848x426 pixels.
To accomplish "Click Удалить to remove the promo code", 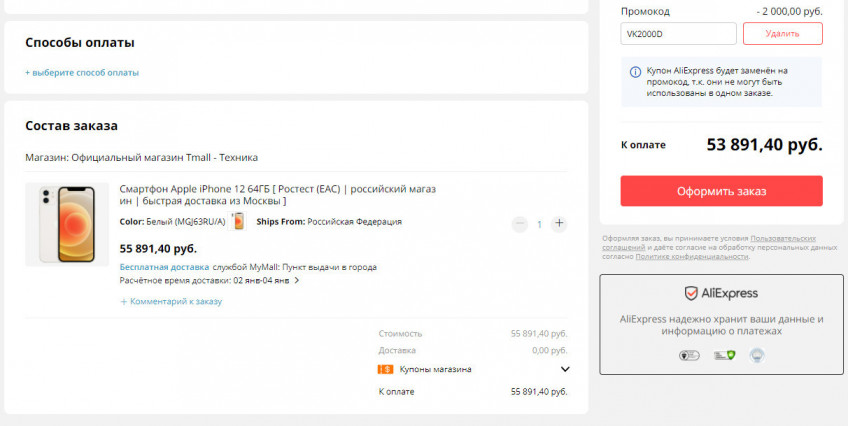I will coord(782,34).
